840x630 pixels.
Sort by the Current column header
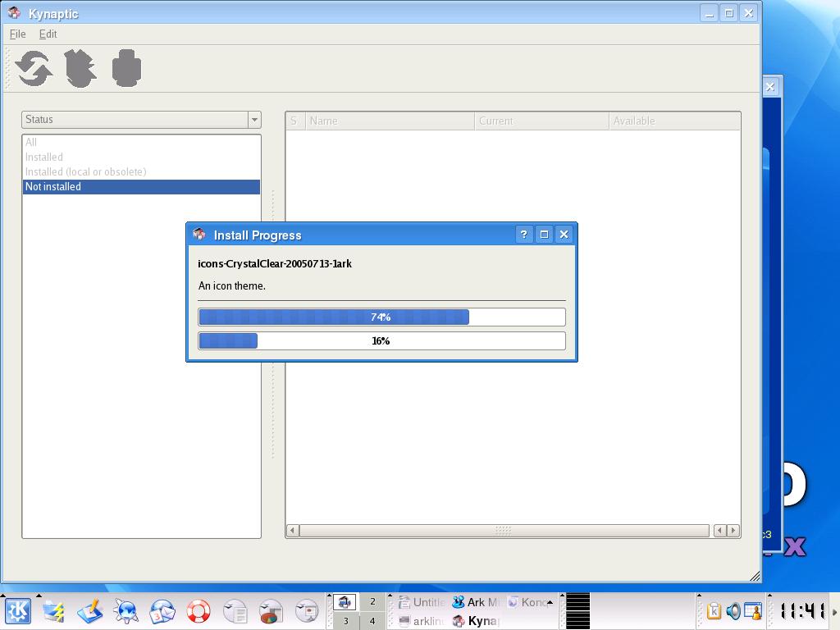(x=541, y=121)
